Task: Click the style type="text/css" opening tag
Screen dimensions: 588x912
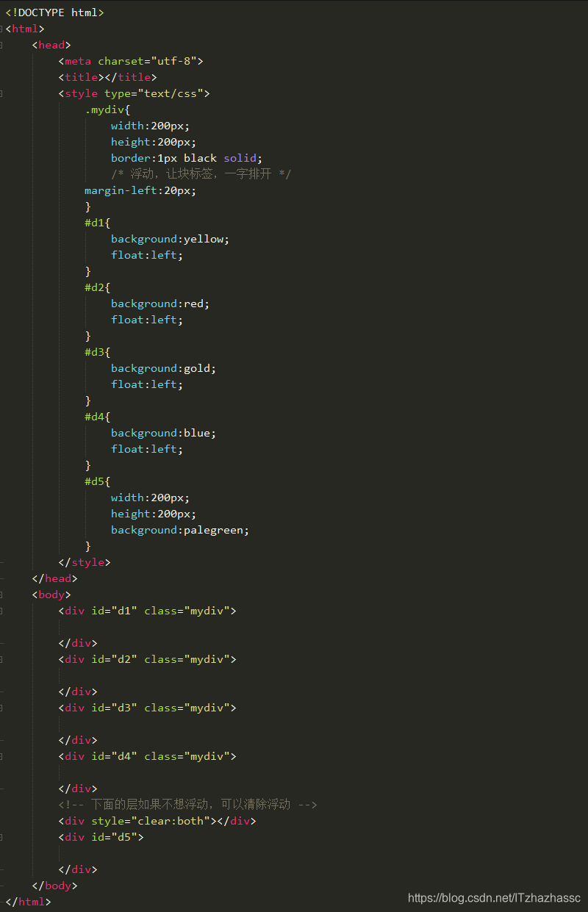Action: pyautogui.click(x=135, y=93)
